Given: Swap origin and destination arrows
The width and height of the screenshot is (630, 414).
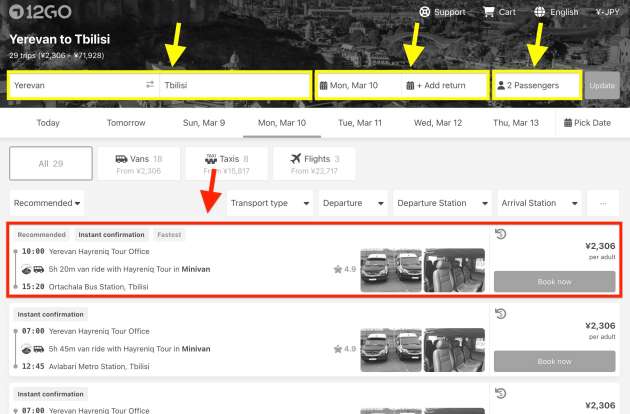Looking at the screenshot, I should pyautogui.click(x=150, y=85).
